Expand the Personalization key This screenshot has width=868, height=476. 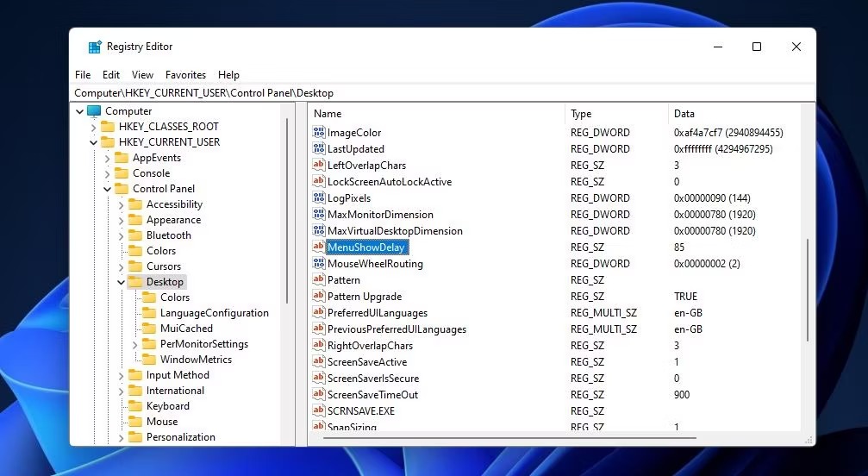122,436
